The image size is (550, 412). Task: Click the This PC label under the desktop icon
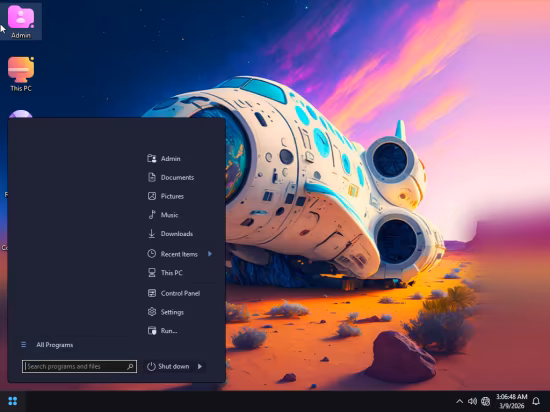21,88
